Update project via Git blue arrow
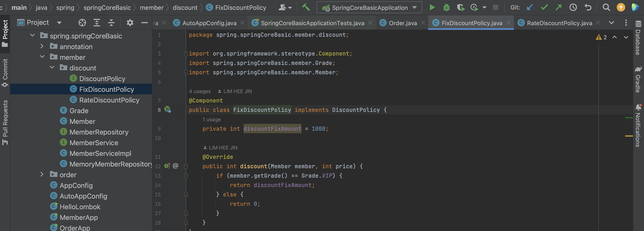Viewport: 644px width, 231px height. pos(529,7)
